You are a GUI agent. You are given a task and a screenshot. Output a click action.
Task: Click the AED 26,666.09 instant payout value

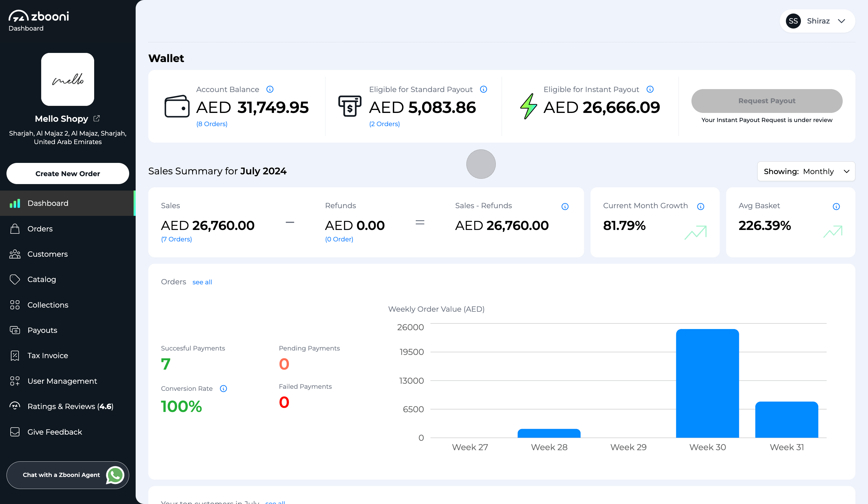602,107
